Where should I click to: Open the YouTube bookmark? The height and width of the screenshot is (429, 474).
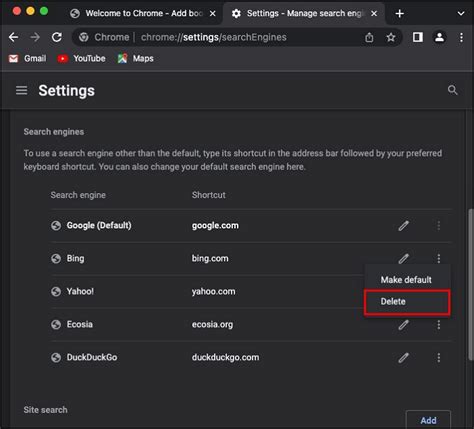coord(81,59)
